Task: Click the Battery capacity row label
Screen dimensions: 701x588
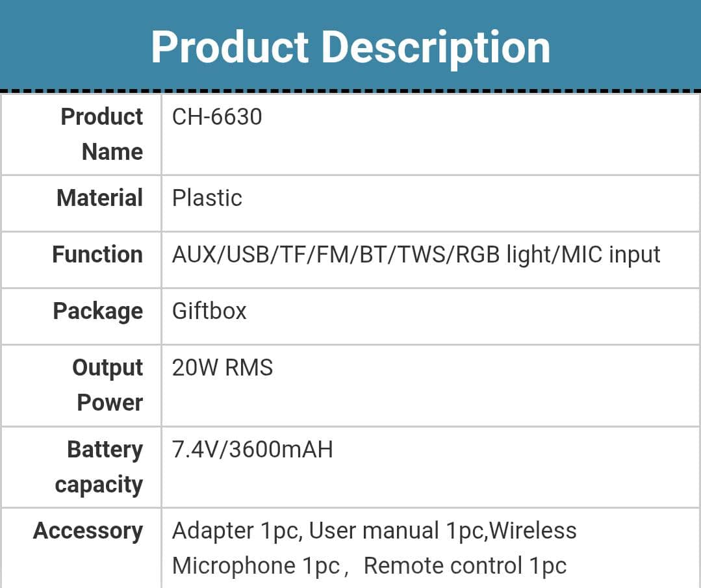Action: (x=99, y=467)
